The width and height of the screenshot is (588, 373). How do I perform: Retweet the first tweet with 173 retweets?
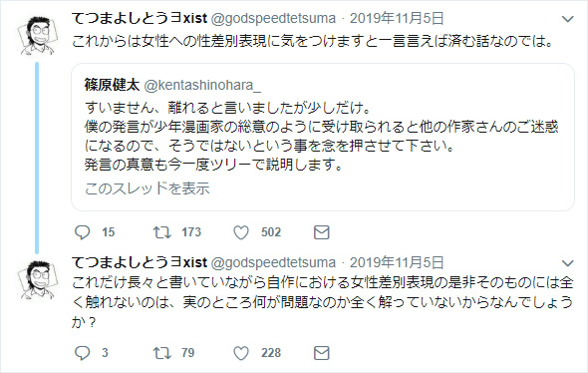click(x=162, y=232)
